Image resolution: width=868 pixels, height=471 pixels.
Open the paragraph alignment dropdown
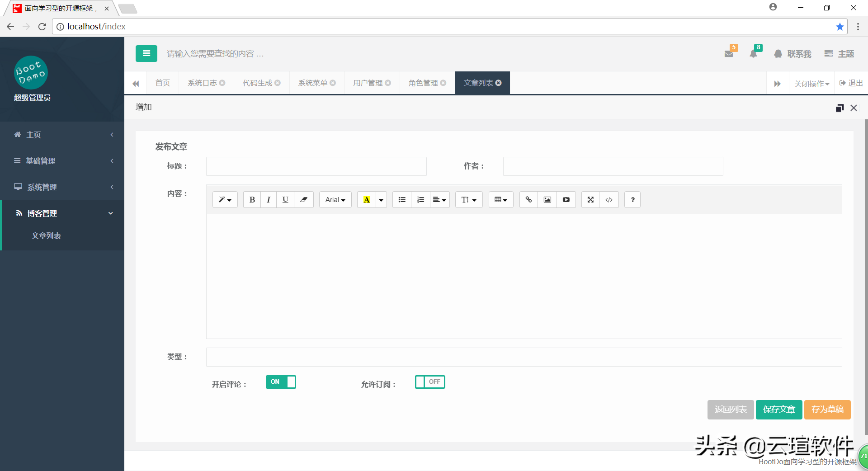click(439, 200)
